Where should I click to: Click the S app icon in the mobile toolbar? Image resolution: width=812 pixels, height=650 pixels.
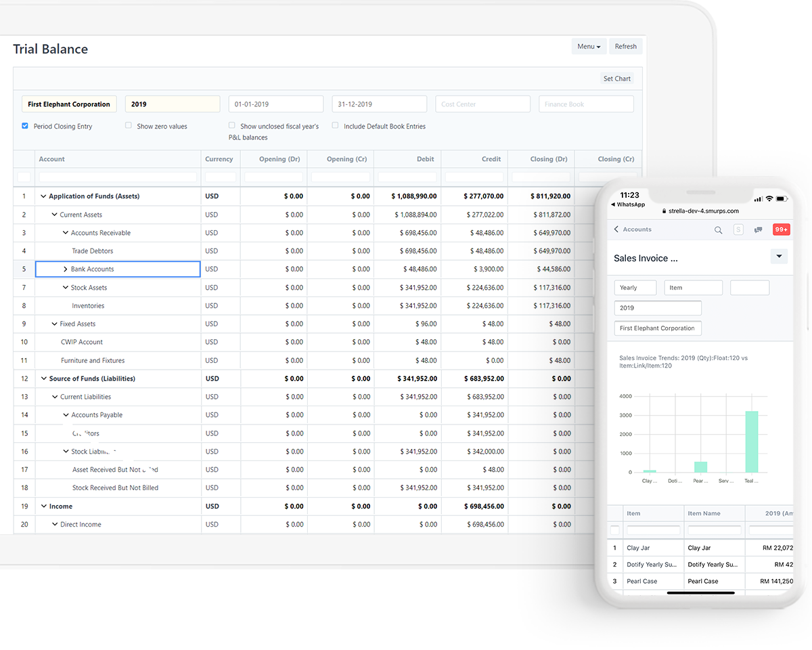(x=738, y=230)
